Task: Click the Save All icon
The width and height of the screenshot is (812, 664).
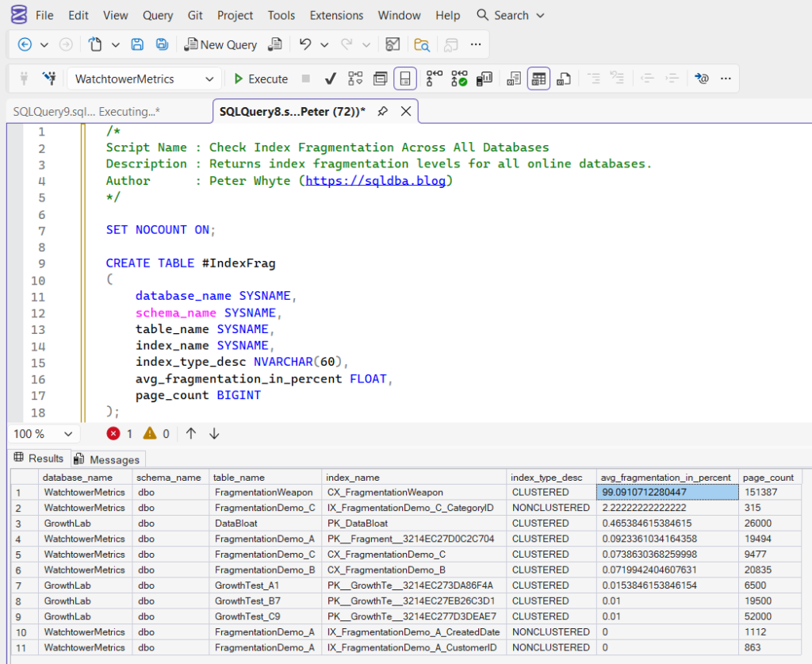Action: [x=161, y=45]
